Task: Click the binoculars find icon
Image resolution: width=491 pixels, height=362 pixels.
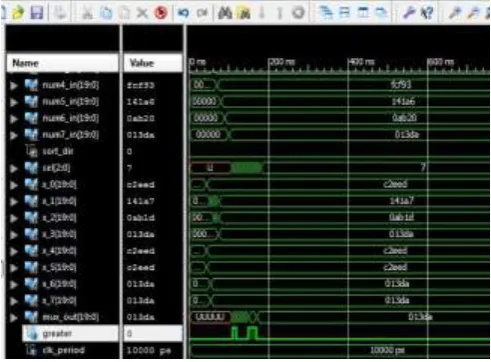Action: pyautogui.click(x=225, y=13)
